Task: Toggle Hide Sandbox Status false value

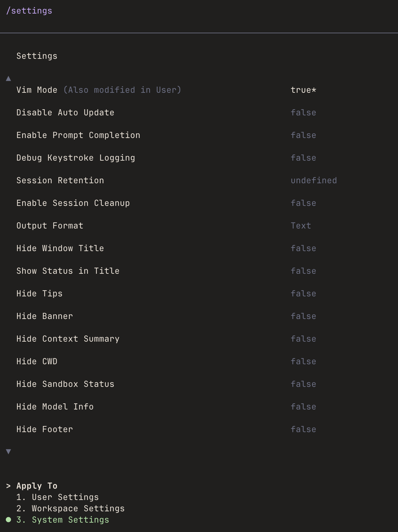Action: (303, 384)
